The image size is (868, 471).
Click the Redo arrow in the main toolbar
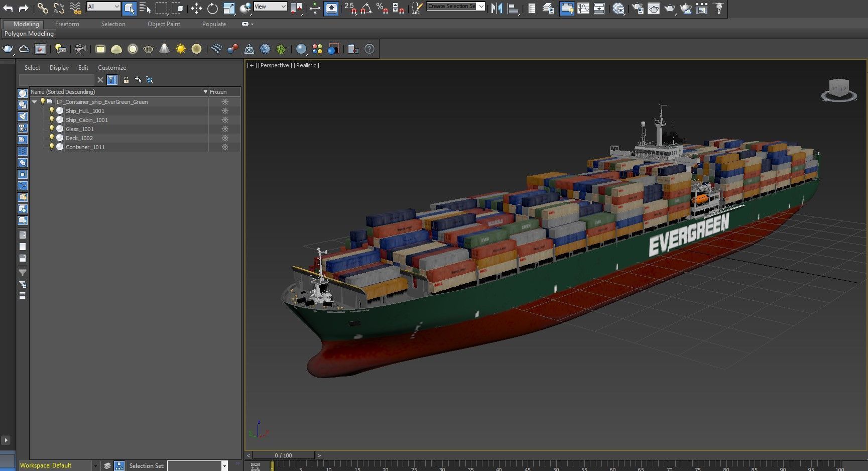(x=24, y=8)
